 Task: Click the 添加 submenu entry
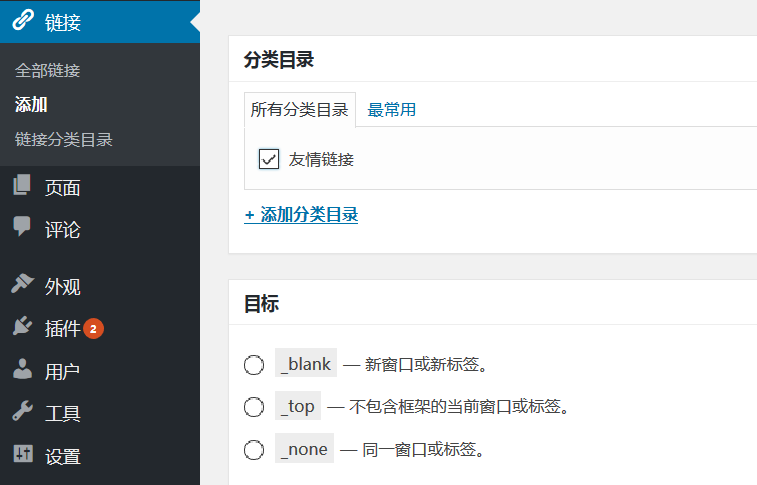click(31, 104)
